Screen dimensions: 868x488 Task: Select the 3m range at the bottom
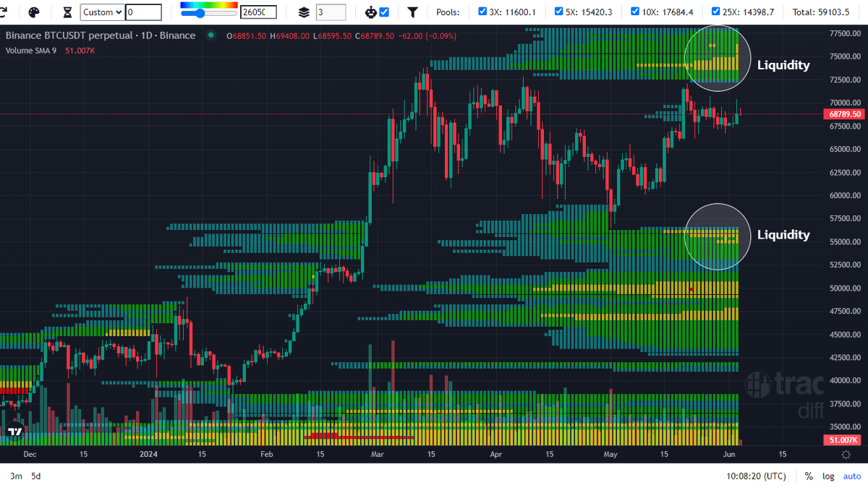tap(16, 476)
